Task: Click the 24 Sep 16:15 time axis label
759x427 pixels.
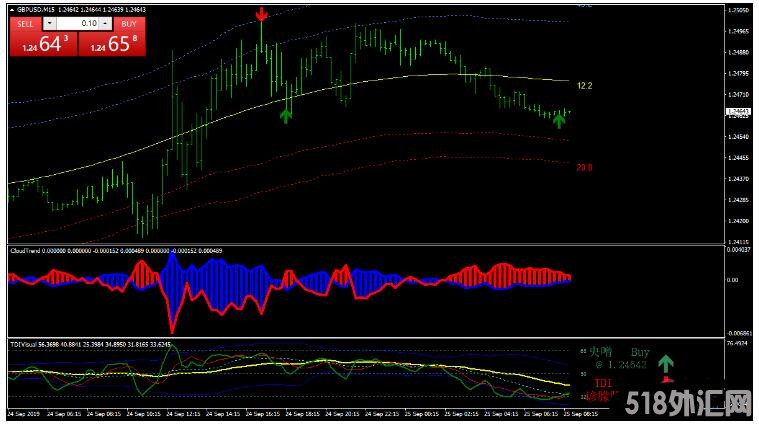Action: pyautogui.click(x=262, y=414)
